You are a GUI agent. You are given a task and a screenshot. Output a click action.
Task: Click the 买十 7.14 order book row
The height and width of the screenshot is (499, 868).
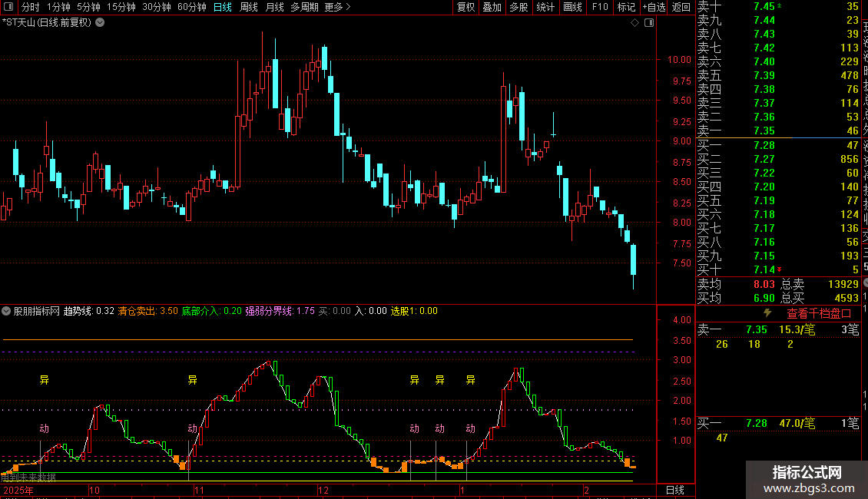[x=778, y=269]
